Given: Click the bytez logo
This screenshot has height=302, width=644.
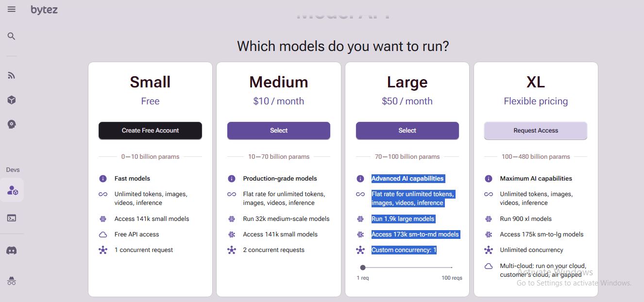Looking at the screenshot, I should 44,10.
